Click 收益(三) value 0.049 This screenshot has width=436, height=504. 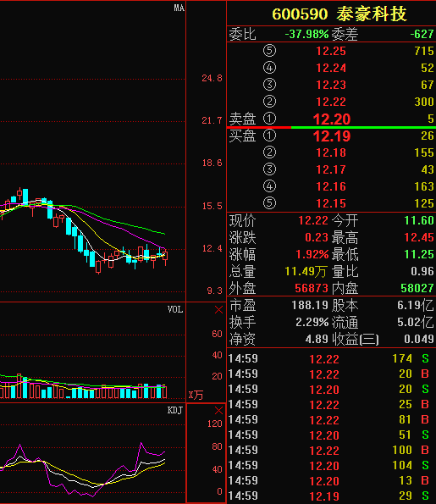pos(419,339)
